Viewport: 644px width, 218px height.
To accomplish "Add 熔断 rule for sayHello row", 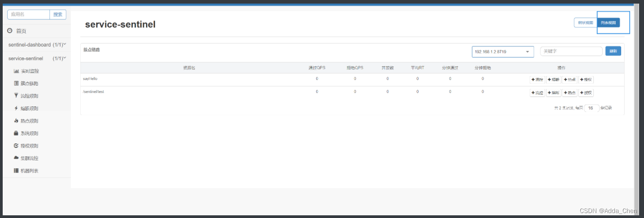I will point(553,80).
